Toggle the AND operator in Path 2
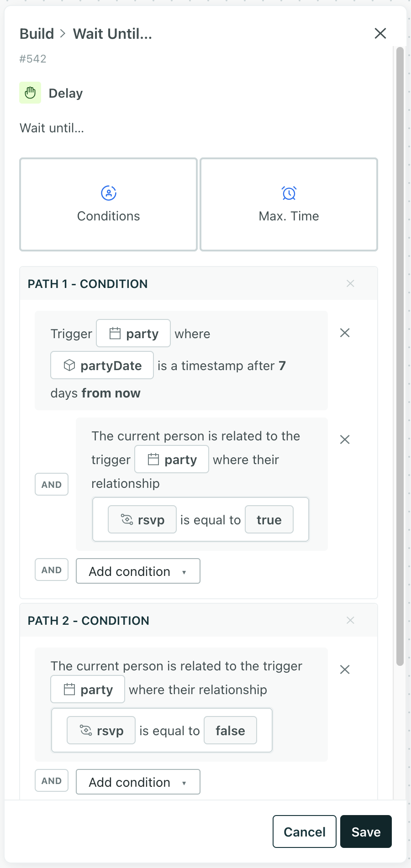Screen dimensions: 411x868 [51, 780]
